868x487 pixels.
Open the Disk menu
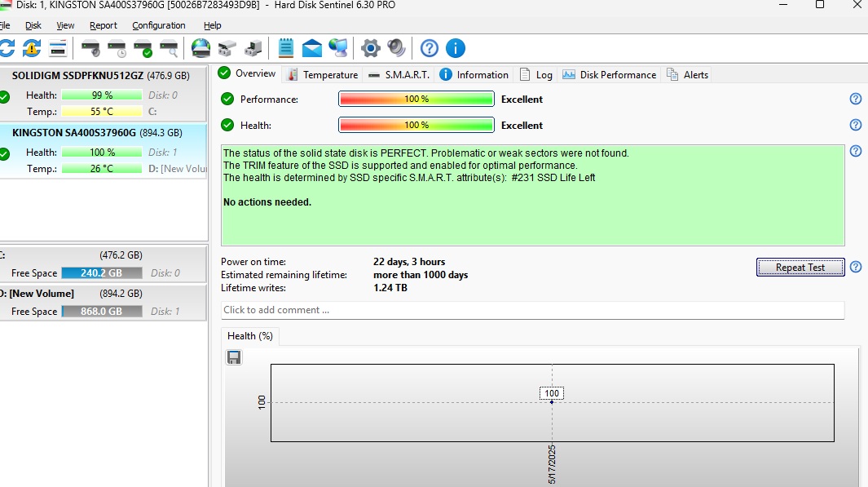[33, 25]
